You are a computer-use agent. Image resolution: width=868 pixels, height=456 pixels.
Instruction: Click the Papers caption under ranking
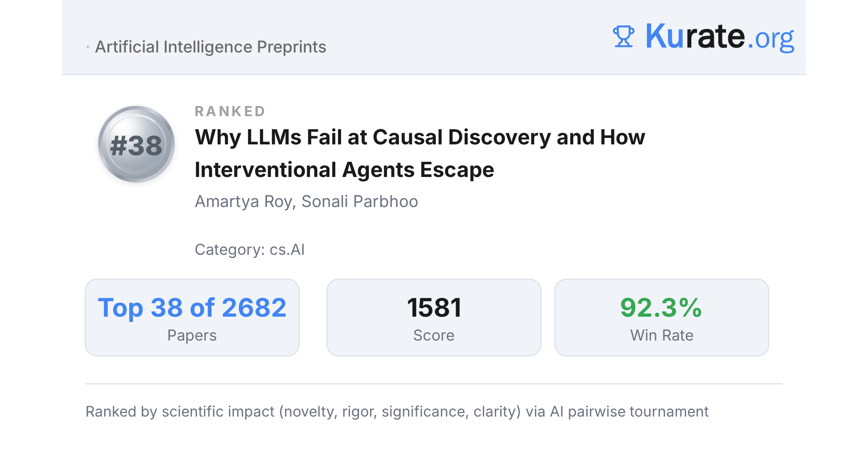tap(192, 335)
